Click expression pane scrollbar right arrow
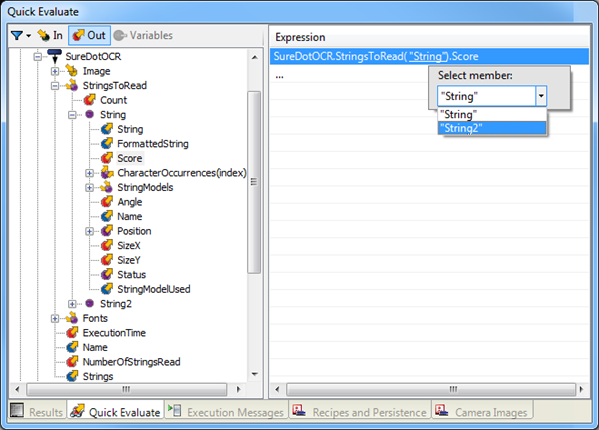Image resolution: width=599 pixels, height=430 pixels. tap(581, 390)
